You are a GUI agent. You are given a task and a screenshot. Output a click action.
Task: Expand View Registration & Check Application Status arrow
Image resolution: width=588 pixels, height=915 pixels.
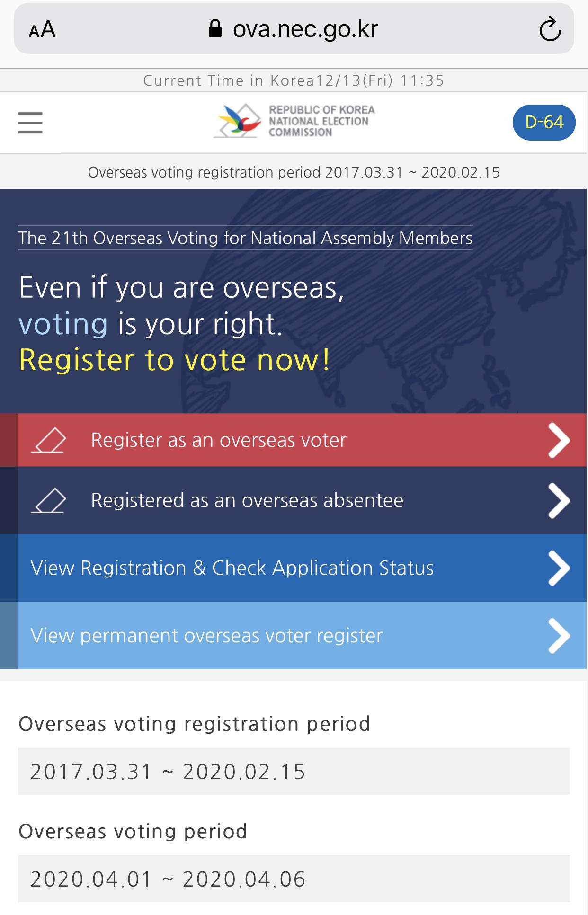[559, 568]
